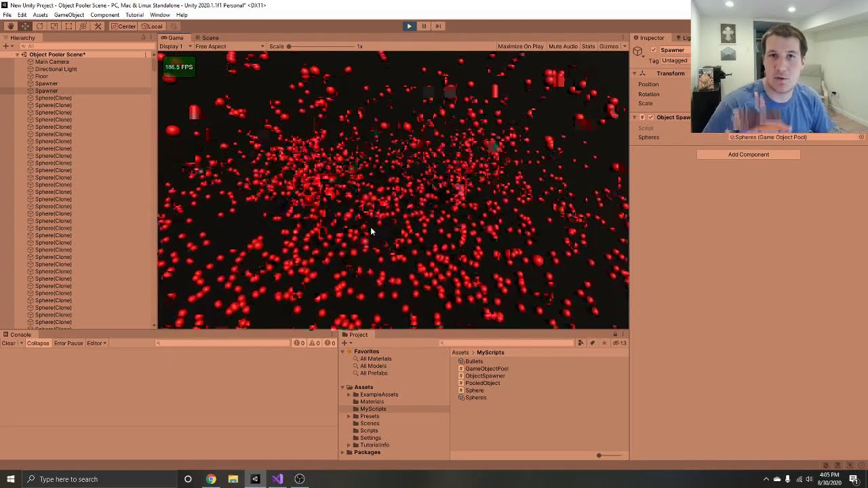Image resolution: width=868 pixels, height=488 pixels.
Task: Switch to the Scene tab
Action: (x=206, y=38)
